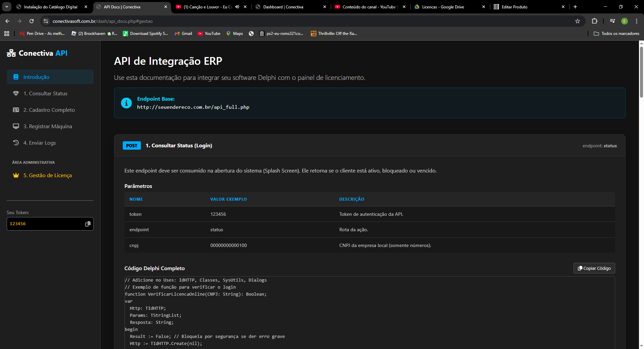Open the tab search dropdown arrow
This screenshot has width=644, height=349.
point(7,7)
